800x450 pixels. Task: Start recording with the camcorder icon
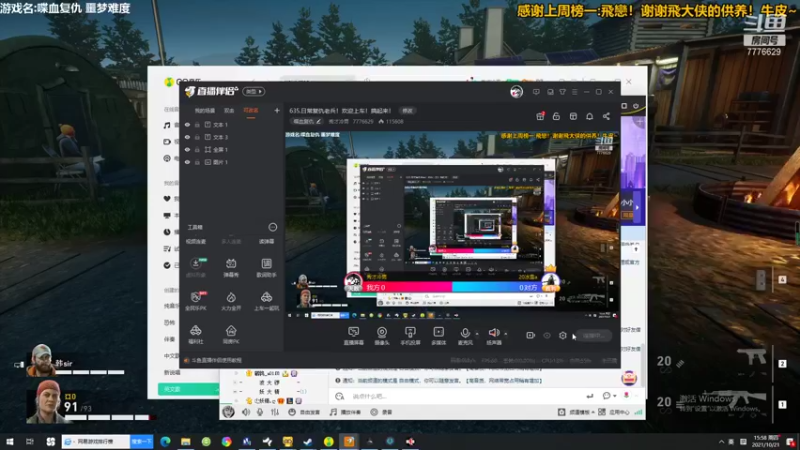click(x=531, y=336)
